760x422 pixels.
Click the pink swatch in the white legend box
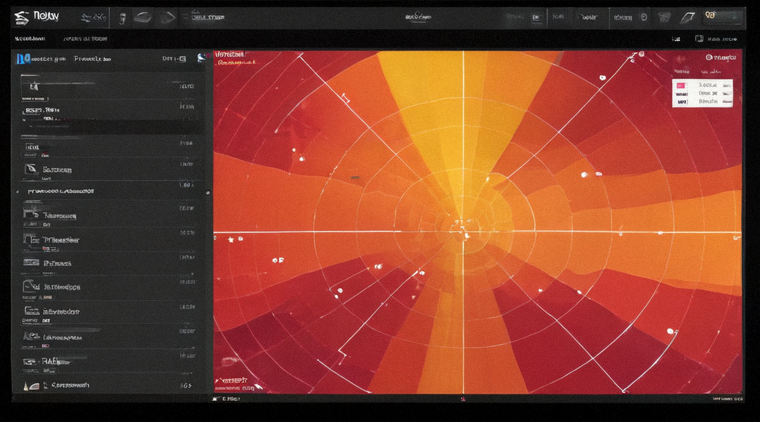click(681, 85)
